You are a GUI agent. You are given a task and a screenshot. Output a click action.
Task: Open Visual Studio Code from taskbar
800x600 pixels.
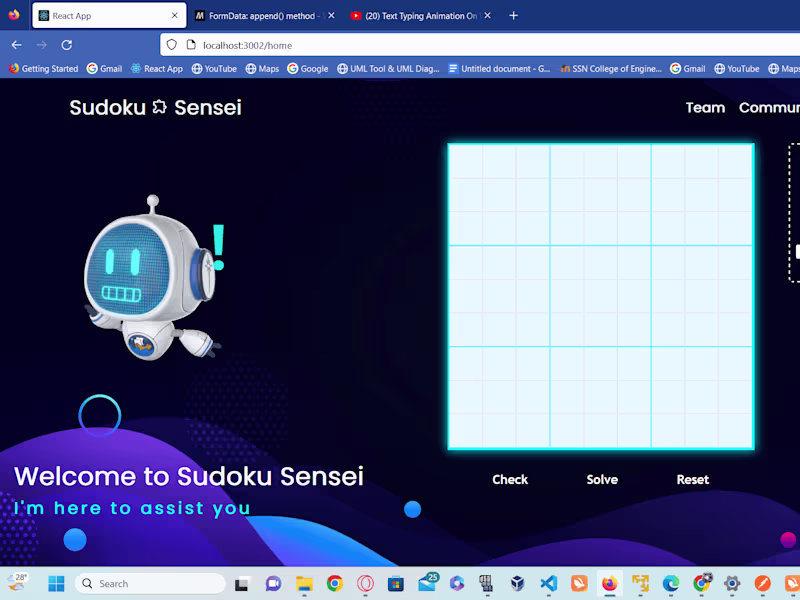click(548, 583)
